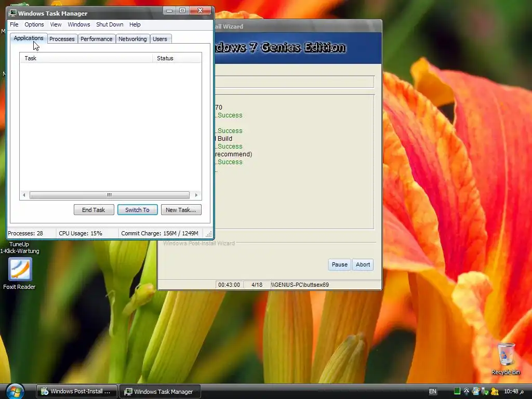Open the File menu in Task Manager
The image size is (532, 399).
[x=14, y=24]
